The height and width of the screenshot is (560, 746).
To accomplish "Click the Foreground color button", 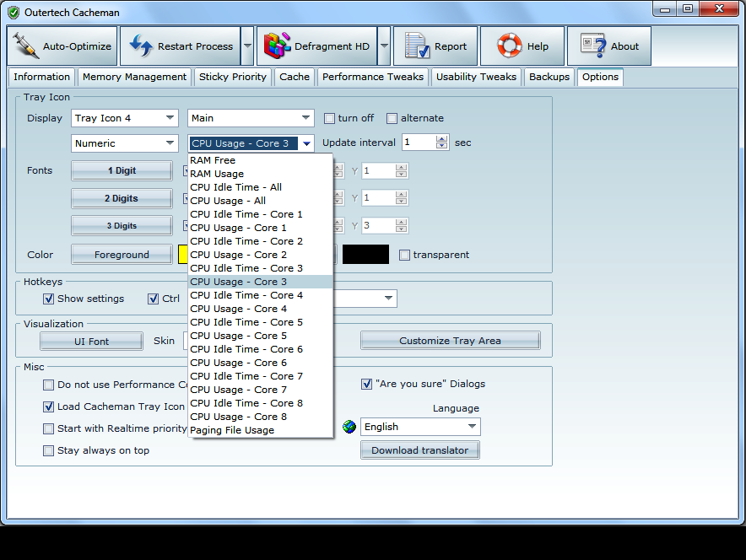I will 122,255.
